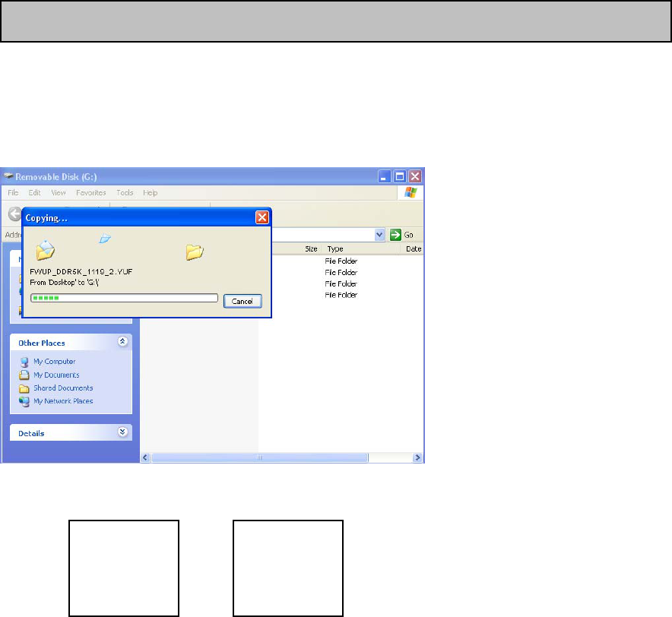This screenshot has height=617, width=672.
Task: Sort by the Size column header
Action: (x=311, y=249)
